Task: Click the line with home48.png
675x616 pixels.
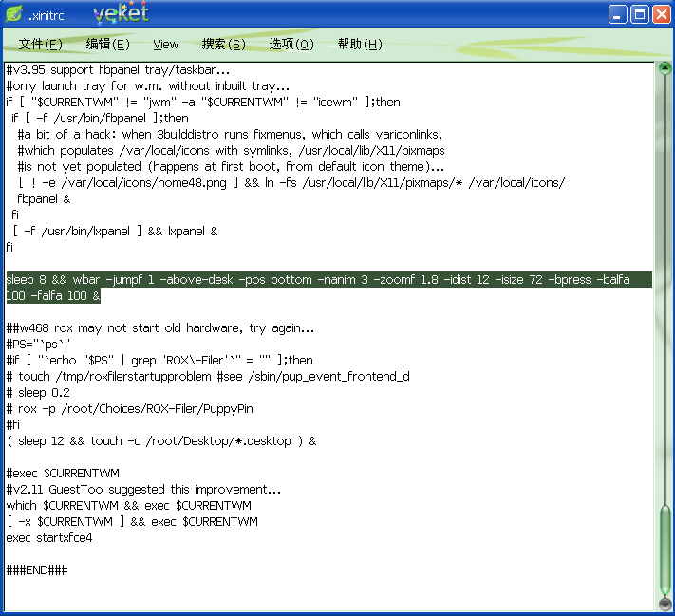Action: point(291,183)
